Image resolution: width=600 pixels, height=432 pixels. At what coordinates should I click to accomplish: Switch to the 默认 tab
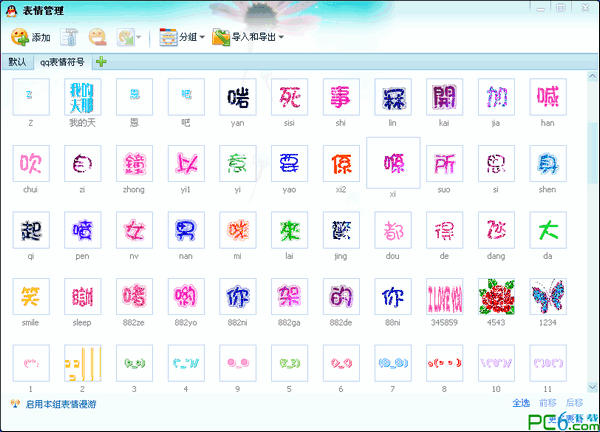point(16,62)
